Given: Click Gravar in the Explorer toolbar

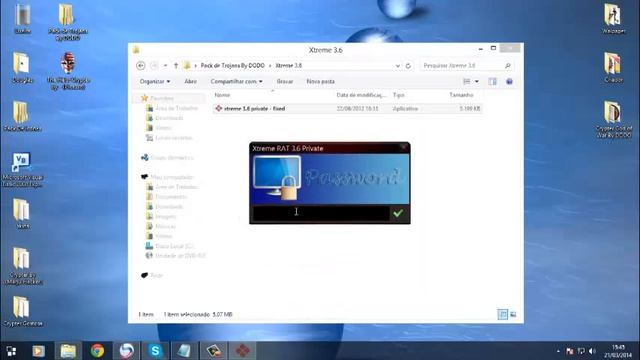Looking at the screenshot, I should [284, 81].
